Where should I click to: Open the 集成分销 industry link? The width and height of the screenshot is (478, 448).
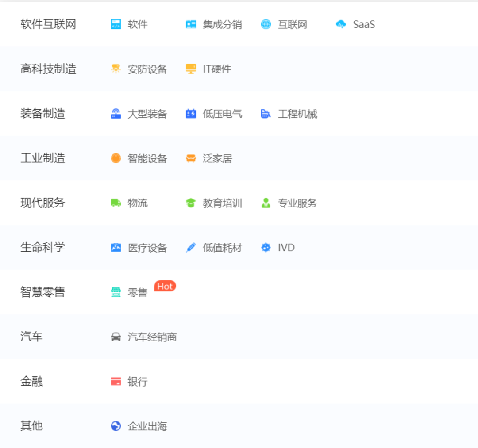click(x=222, y=24)
